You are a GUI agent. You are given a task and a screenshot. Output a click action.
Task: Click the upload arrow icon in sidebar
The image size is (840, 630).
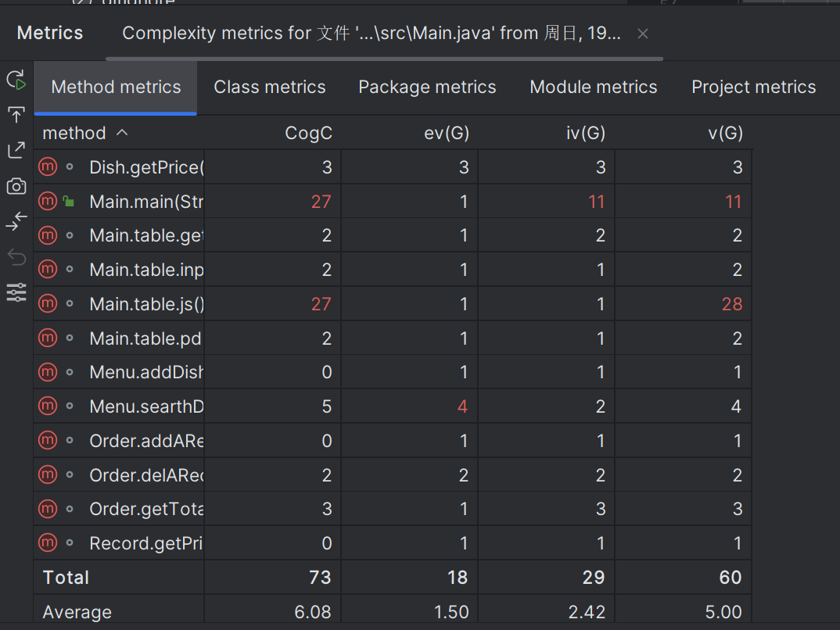pyautogui.click(x=16, y=116)
